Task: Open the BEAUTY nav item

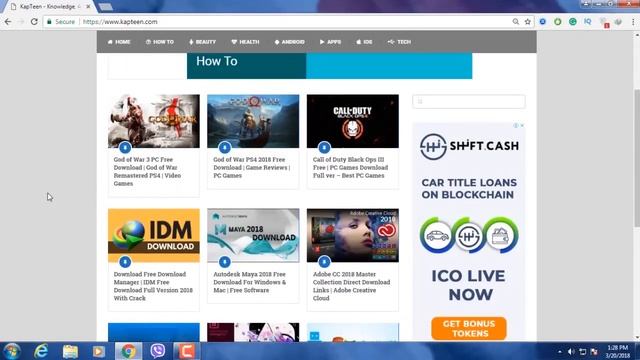Action: 202,42
